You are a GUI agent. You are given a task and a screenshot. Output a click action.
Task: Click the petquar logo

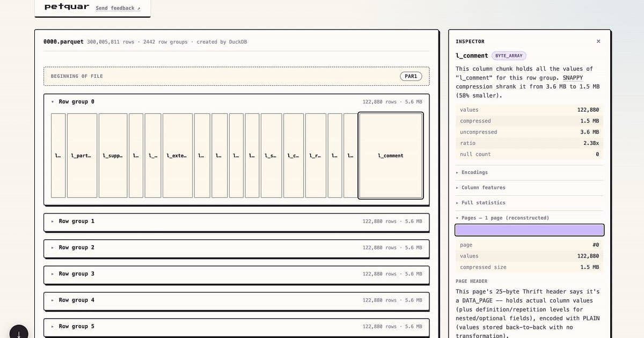(x=67, y=7)
